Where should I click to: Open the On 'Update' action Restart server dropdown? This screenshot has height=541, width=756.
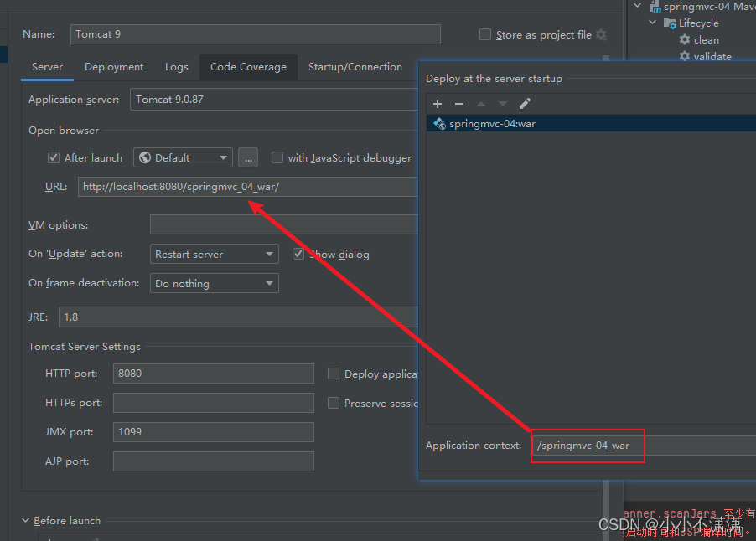tap(214, 254)
